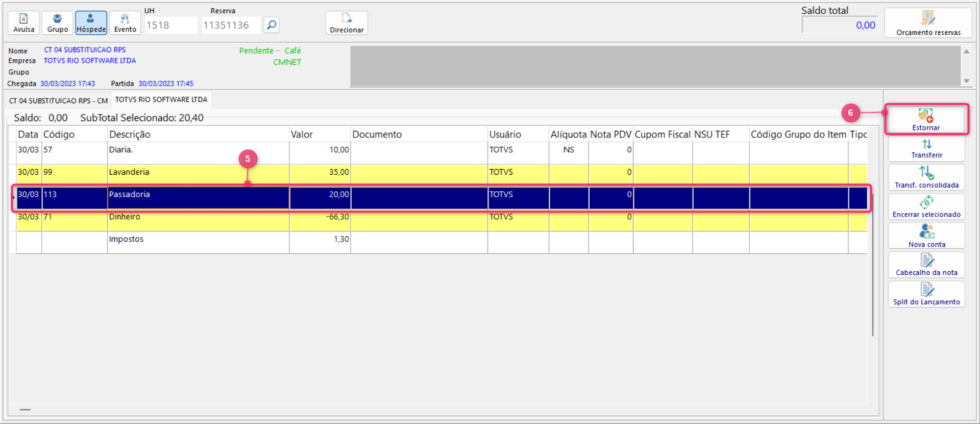The image size is (980, 424).
Task: Click company name TOTVS RIO SOFTWARE LTDA in header
Action: tap(90, 60)
